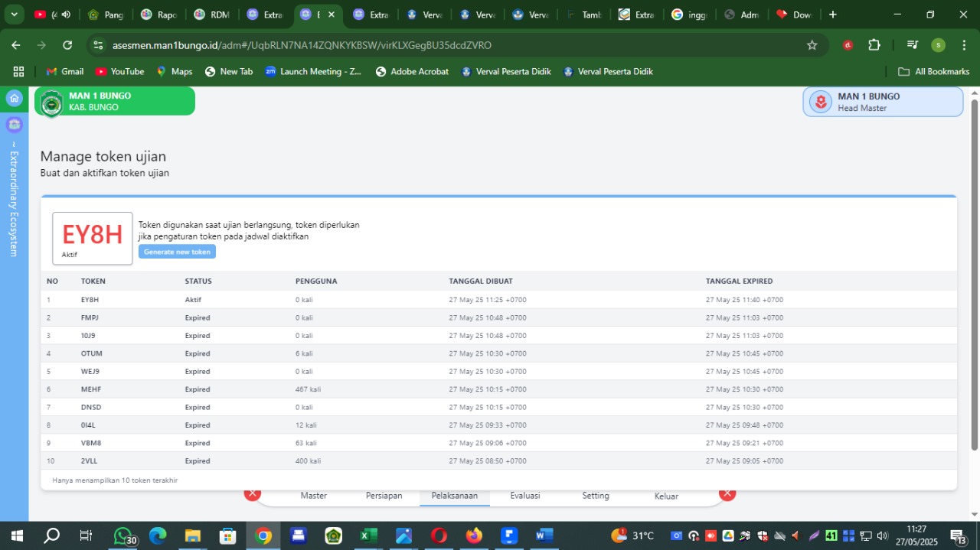Click the home icon in left sidebar
The width and height of the screenshot is (980, 550).
[14, 98]
